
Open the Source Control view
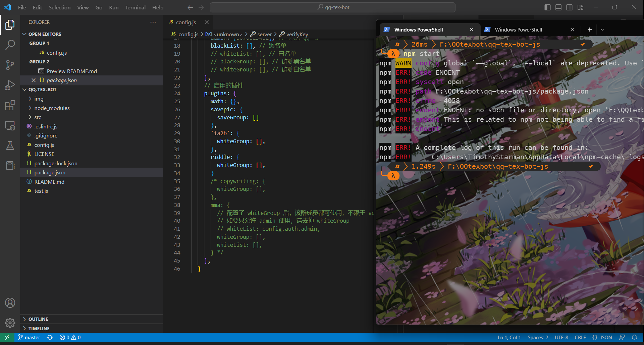click(x=10, y=65)
